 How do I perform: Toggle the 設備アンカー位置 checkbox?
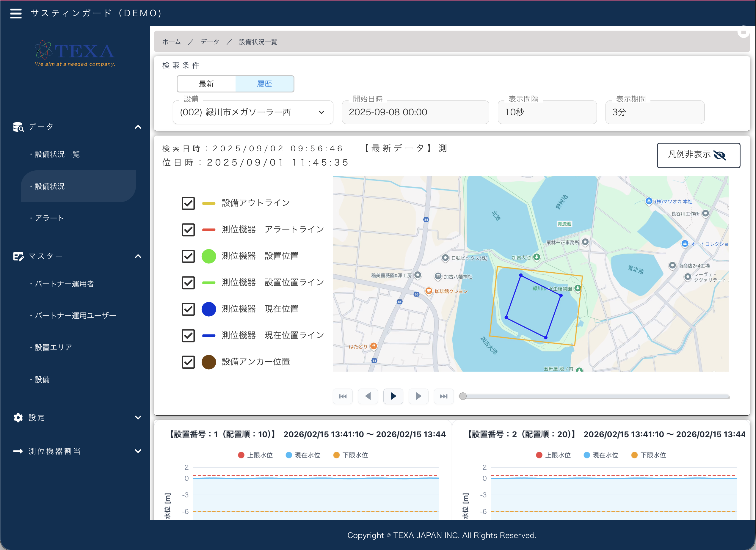click(x=188, y=362)
